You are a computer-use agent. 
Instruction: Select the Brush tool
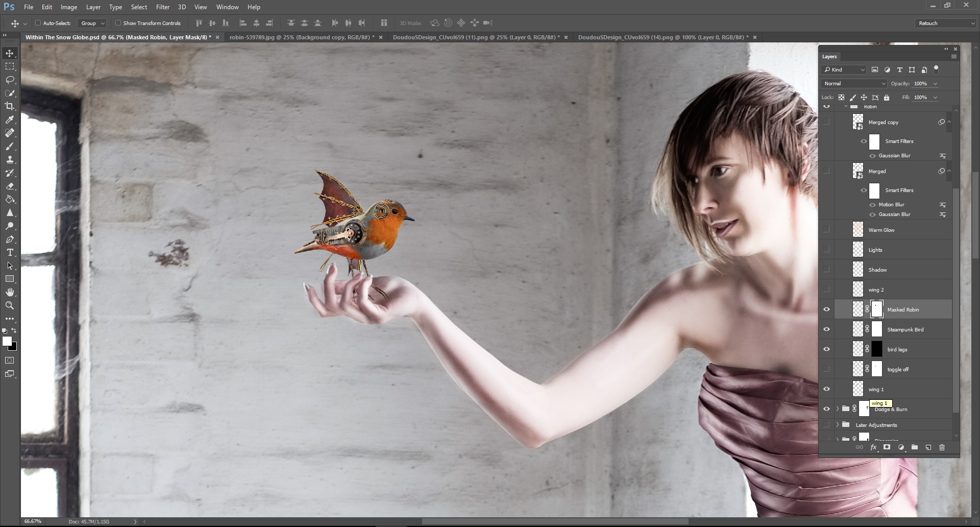[10, 147]
